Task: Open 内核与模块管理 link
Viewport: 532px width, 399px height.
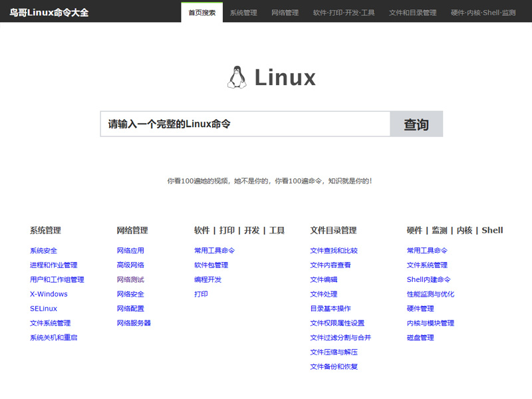Action: [430, 323]
